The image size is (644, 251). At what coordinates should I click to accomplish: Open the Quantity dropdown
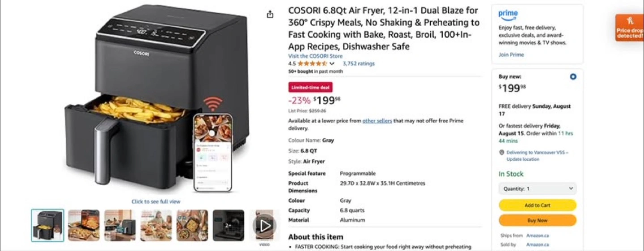(538, 188)
